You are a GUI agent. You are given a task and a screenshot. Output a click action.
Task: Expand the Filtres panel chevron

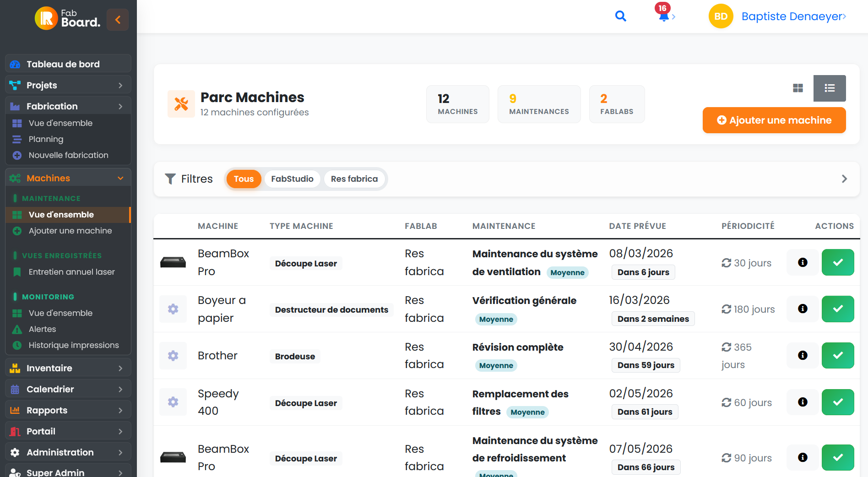pos(844,179)
